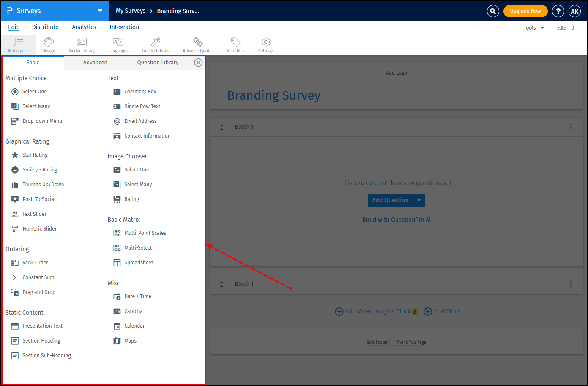Open the Media Library toolbar item
The image size is (588, 386).
[x=81, y=45]
